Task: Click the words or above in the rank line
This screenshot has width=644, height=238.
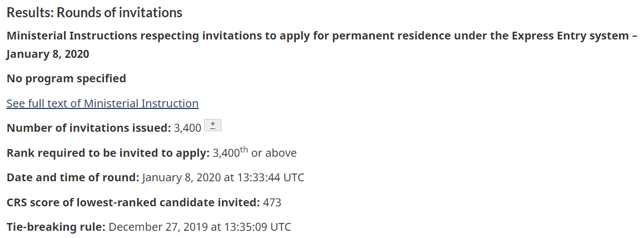Action: [x=274, y=153]
